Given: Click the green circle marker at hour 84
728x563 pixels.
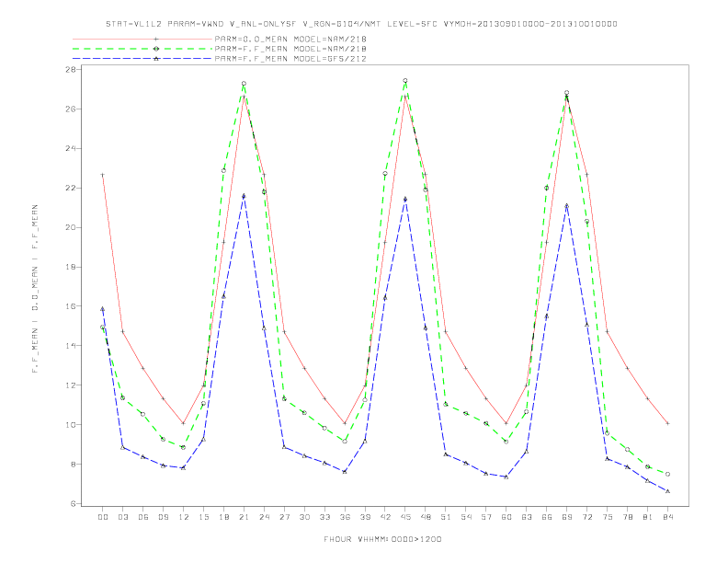Looking at the screenshot, I should [667, 474].
